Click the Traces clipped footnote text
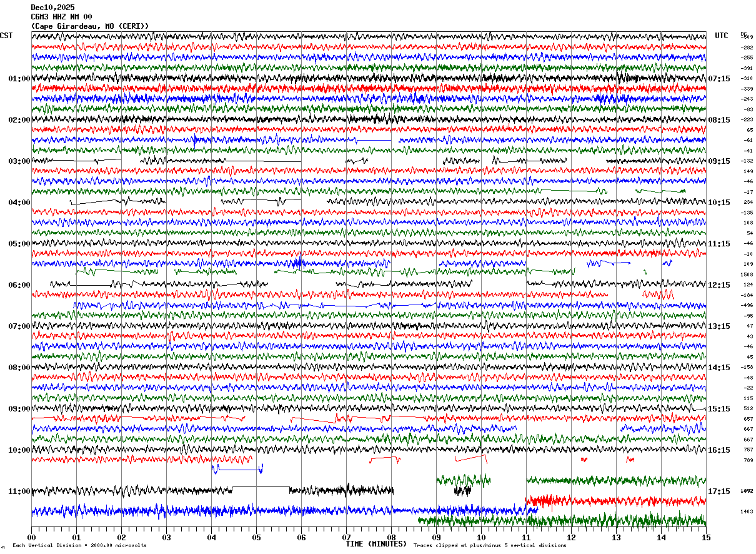This screenshot has height=554, width=756. pos(490,546)
